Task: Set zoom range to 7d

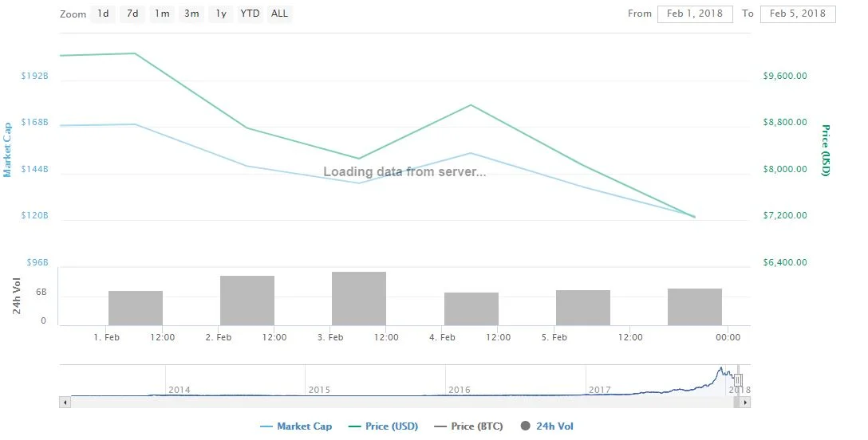Action: pyautogui.click(x=132, y=14)
